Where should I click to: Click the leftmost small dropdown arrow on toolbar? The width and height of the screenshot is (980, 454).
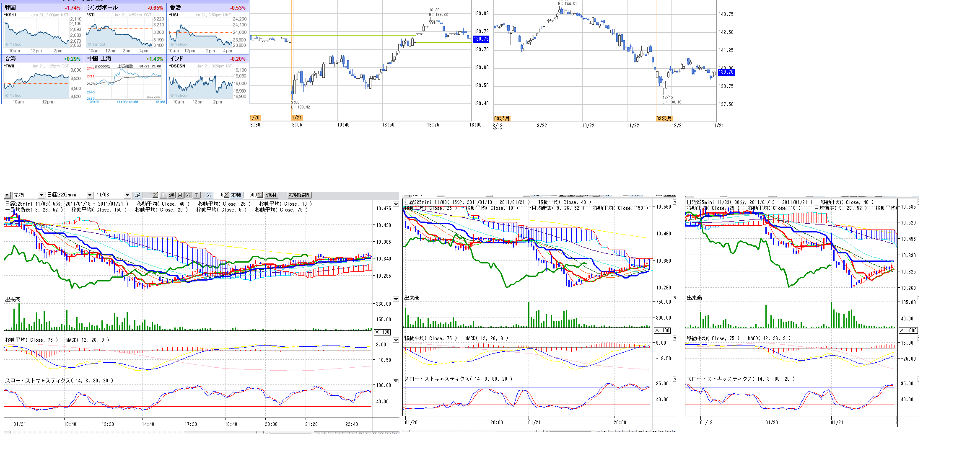click(7, 195)
